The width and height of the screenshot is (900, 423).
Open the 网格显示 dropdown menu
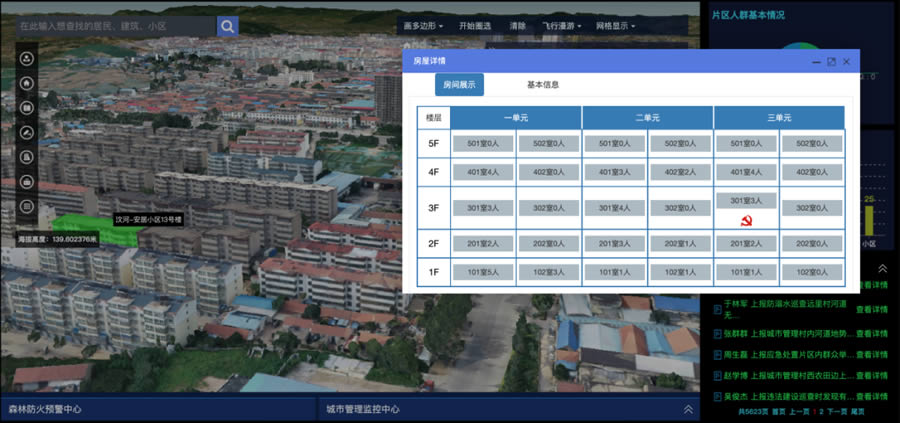click(x=615, y=25)
